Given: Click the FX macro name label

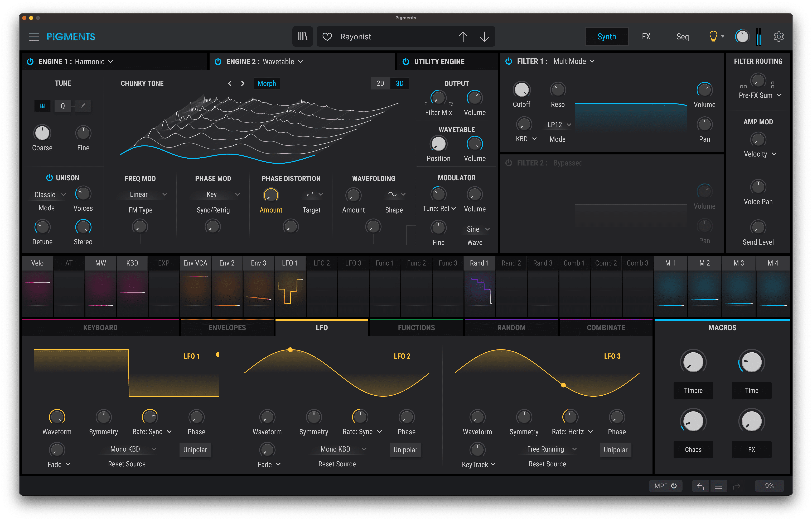Looking at the screenshot, I should click(x=751, y=450).
